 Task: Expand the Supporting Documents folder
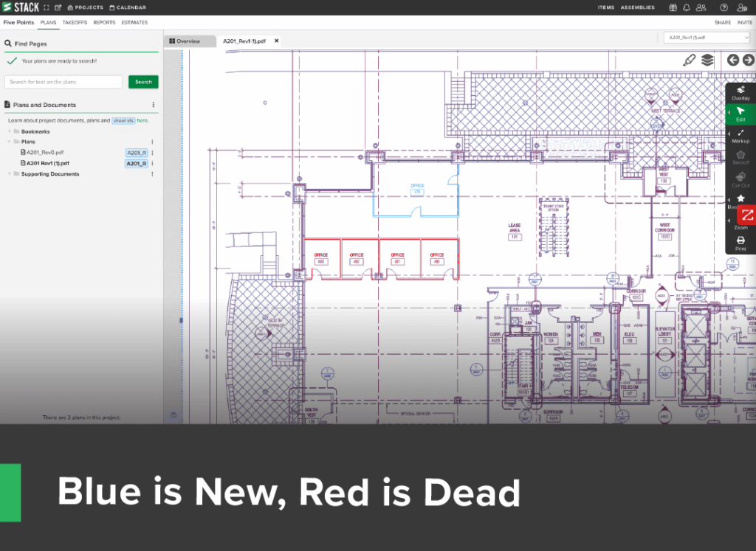[x=10, y=174]
